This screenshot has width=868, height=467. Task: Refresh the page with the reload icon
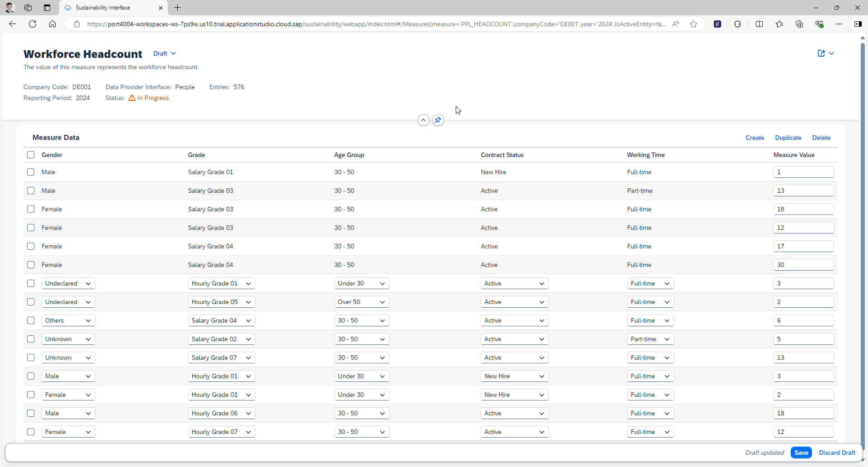(32, 24)
